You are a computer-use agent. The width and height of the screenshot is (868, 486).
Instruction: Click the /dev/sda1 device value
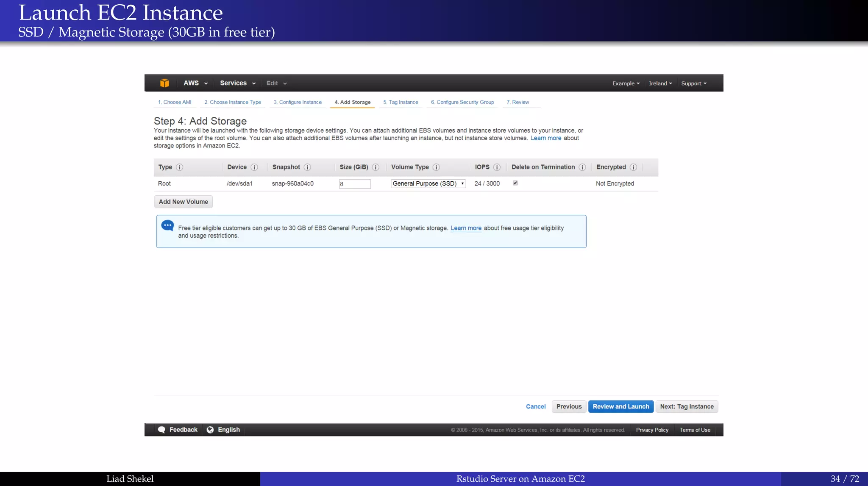[239, 183]
